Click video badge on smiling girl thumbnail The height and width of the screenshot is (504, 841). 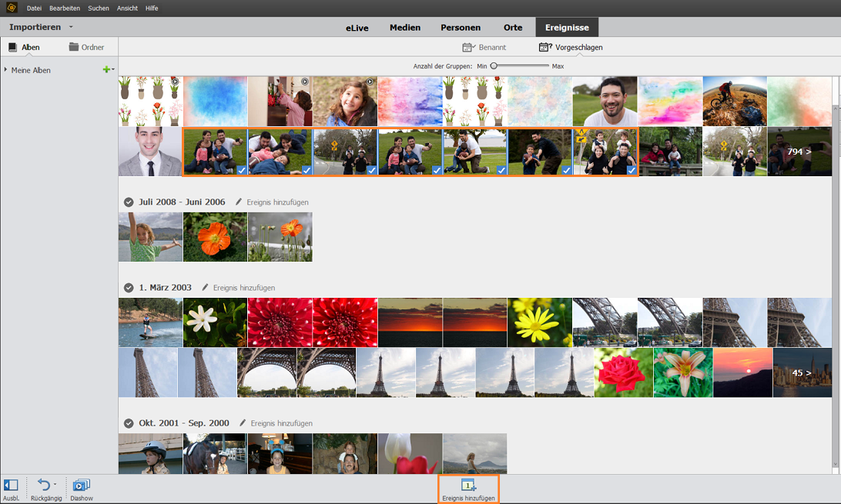(x=370, y=82)
